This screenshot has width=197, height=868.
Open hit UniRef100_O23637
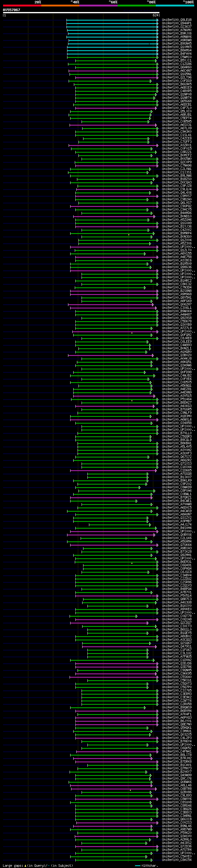pyautogui.click(x=177, y=26)
